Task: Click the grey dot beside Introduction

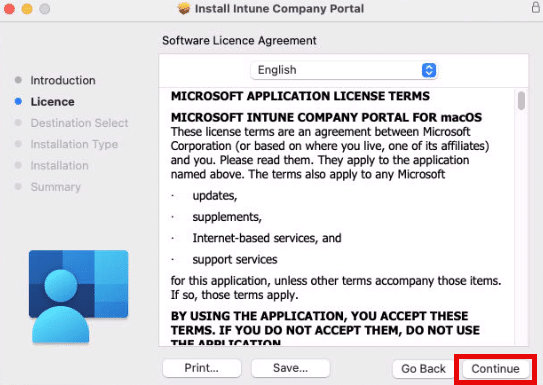Action: click(x=18, y=80)
